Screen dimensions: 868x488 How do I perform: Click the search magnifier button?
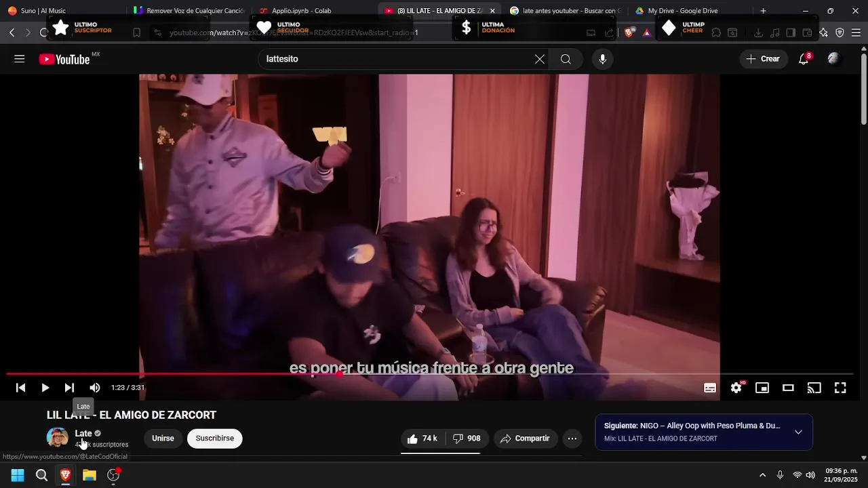click(566, 59)
